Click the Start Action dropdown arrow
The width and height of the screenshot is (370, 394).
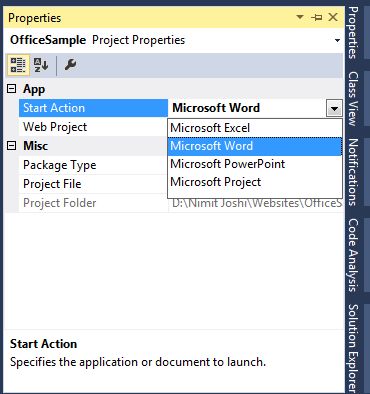(334, 108)
